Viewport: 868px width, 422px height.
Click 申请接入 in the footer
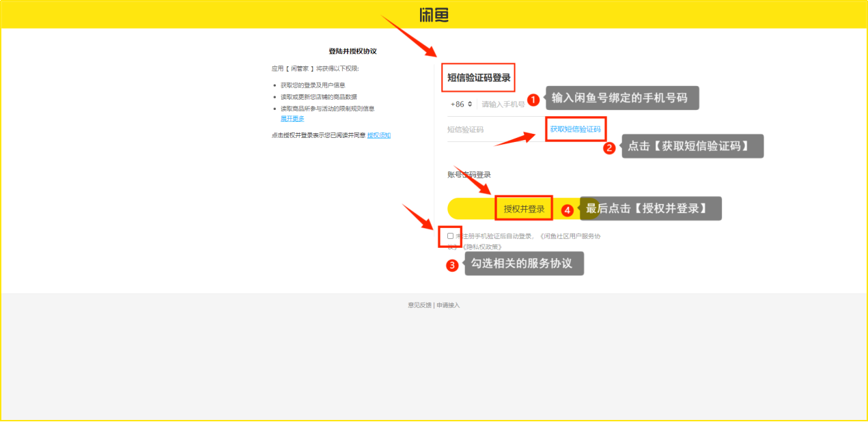click(x=448, y=305)
